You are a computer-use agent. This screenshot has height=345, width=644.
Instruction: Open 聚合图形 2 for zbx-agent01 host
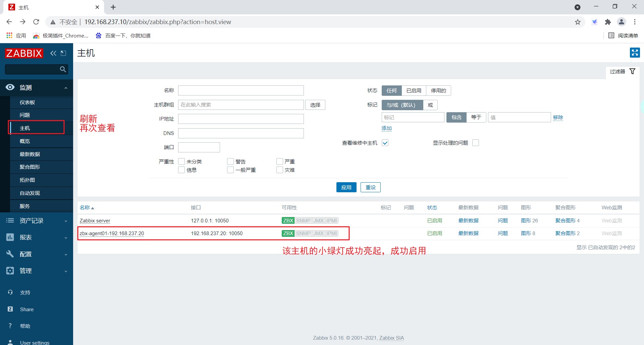coord(567,233)
